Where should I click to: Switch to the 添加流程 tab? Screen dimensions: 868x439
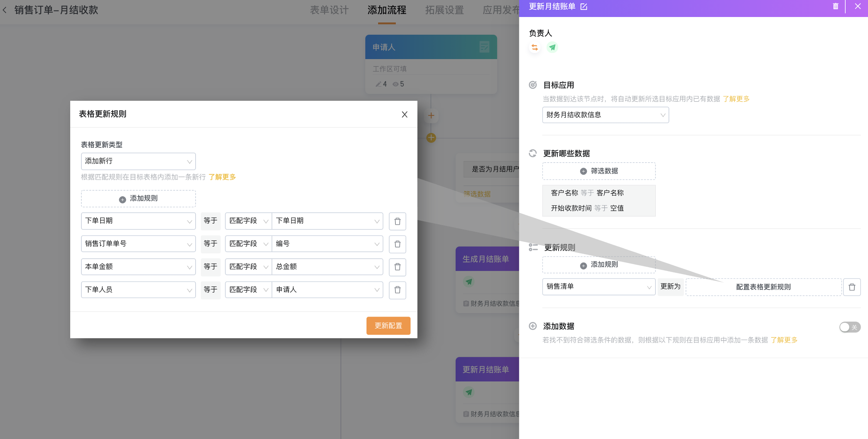click(x=387, y=10)
